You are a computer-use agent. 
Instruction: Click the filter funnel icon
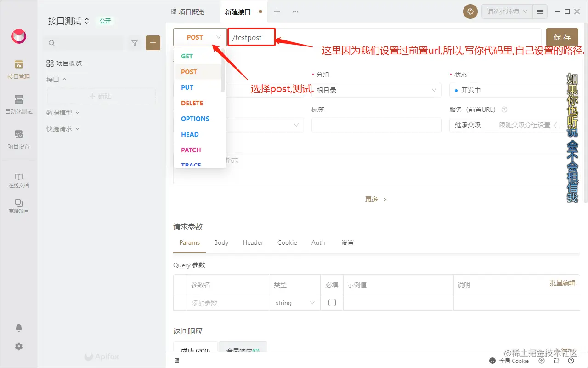point(135,43)
